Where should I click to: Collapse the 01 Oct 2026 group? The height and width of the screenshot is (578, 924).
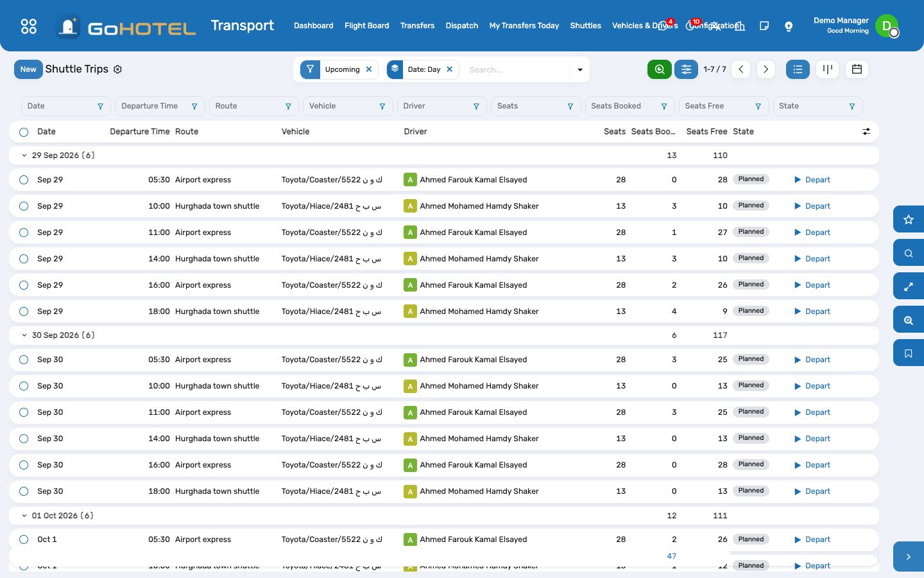(24, 516)
